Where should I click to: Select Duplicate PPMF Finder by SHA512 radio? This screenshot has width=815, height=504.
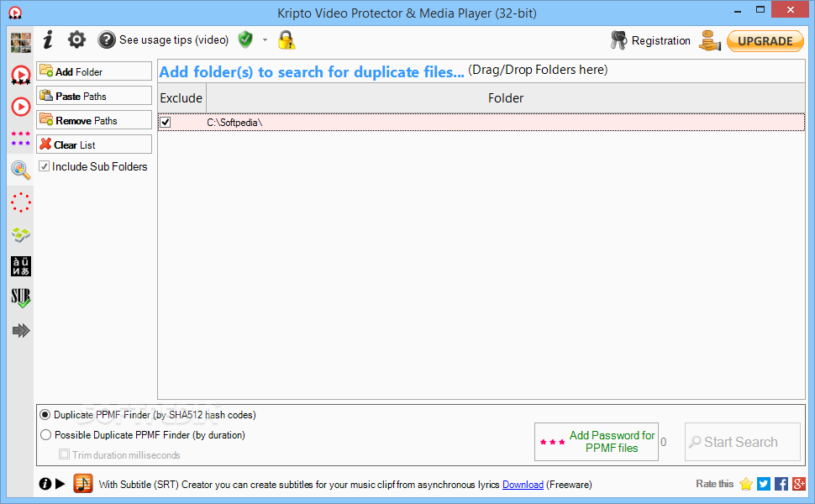pyautogui.click(x=45, y=415)
